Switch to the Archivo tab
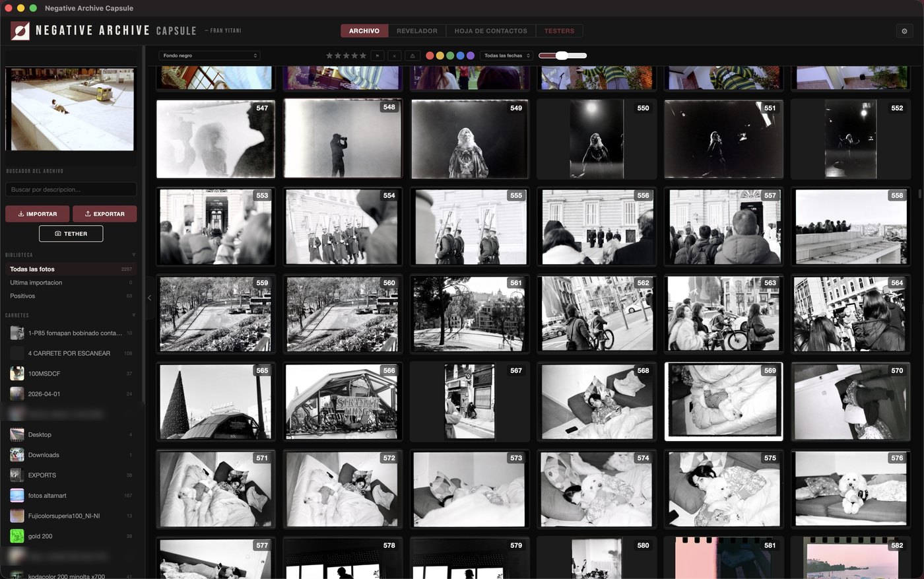 pos(364,31)
